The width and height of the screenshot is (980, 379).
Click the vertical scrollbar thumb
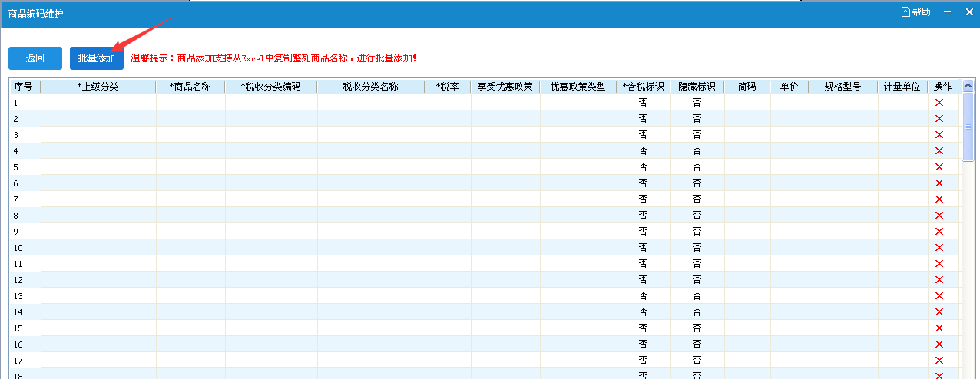click(968, 127)
